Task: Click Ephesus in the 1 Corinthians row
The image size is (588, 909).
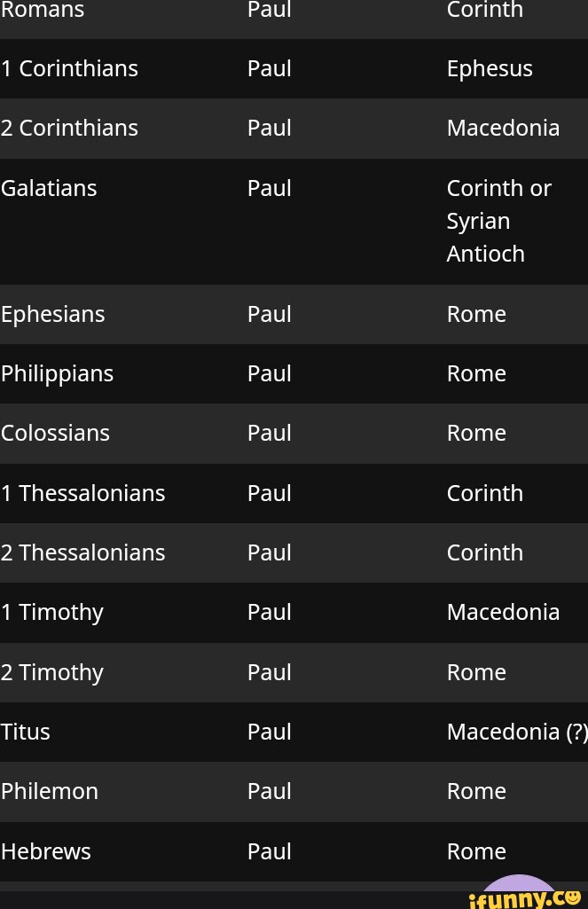Action: (x=490, y=68)
